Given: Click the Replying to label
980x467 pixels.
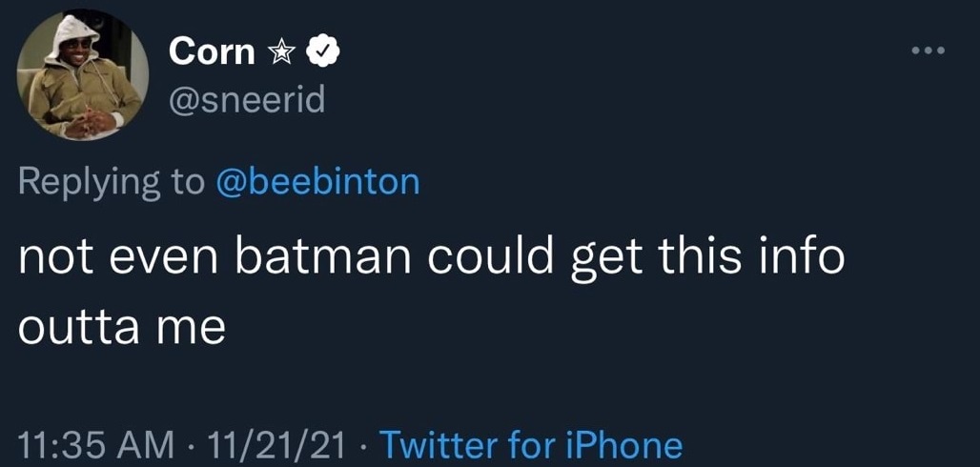Looking at the screenshot, I should click(111, 181).
